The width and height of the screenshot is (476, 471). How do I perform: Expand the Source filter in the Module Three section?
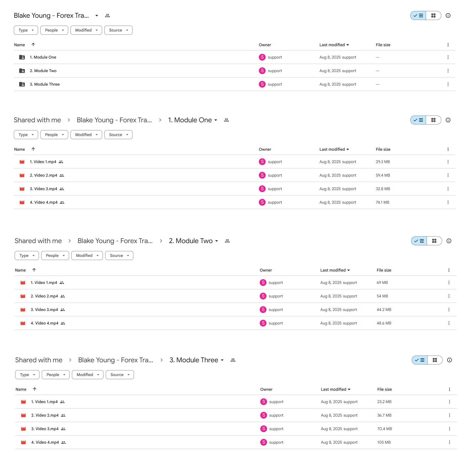[120, 375]
